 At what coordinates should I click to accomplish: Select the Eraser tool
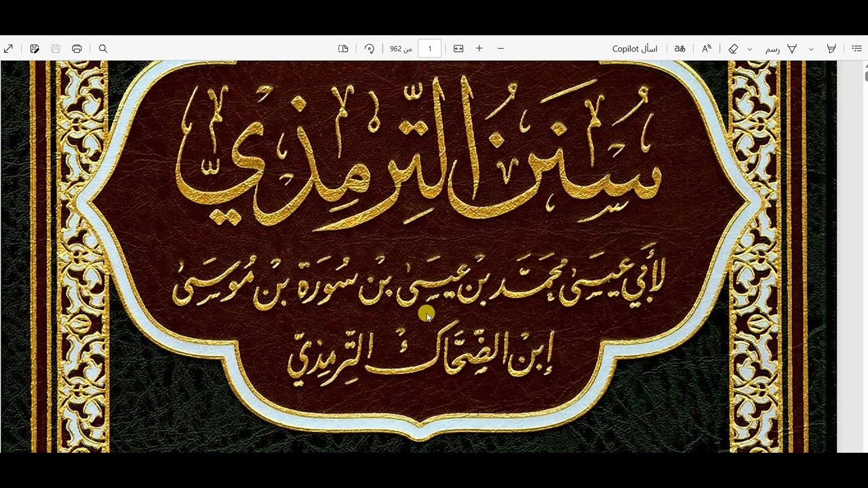733,49
